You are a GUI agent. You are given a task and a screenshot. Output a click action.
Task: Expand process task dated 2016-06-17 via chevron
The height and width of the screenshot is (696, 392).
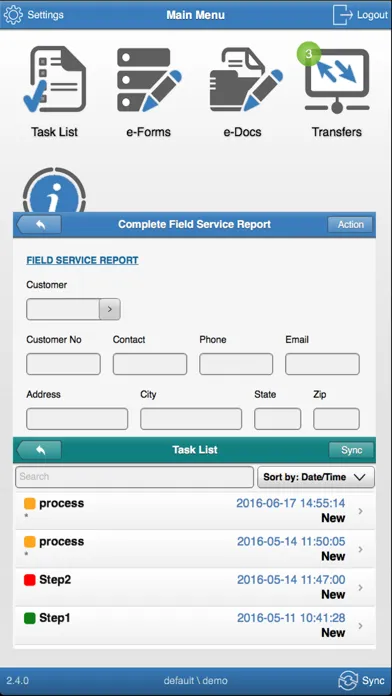[360, 511]
